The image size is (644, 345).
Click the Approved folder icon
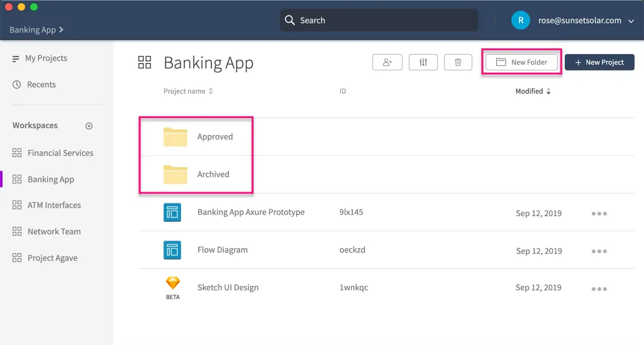click(175, 136)
